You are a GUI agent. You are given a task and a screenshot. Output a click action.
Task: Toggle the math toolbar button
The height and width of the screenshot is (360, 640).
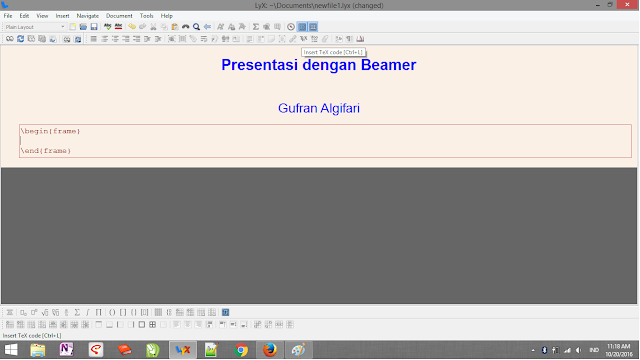pyautogui.click(x=302, y=27)
